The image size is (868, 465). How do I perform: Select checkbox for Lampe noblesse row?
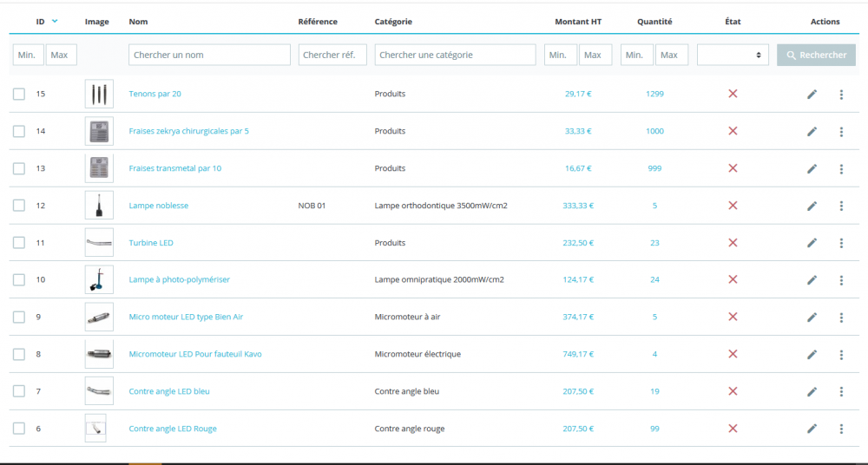[x=19, y=206]
